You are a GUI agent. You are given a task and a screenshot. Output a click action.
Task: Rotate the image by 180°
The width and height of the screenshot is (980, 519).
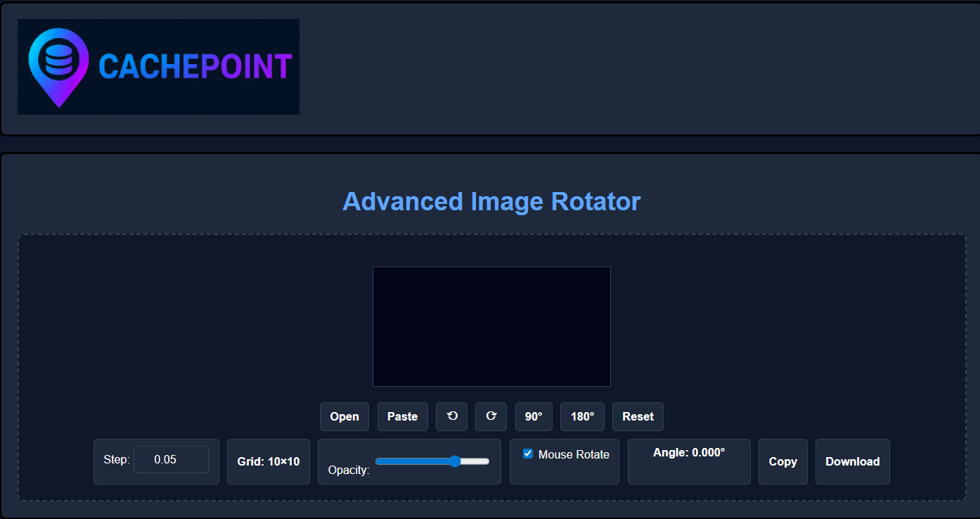pyautogui.click(x=582, y=416)
